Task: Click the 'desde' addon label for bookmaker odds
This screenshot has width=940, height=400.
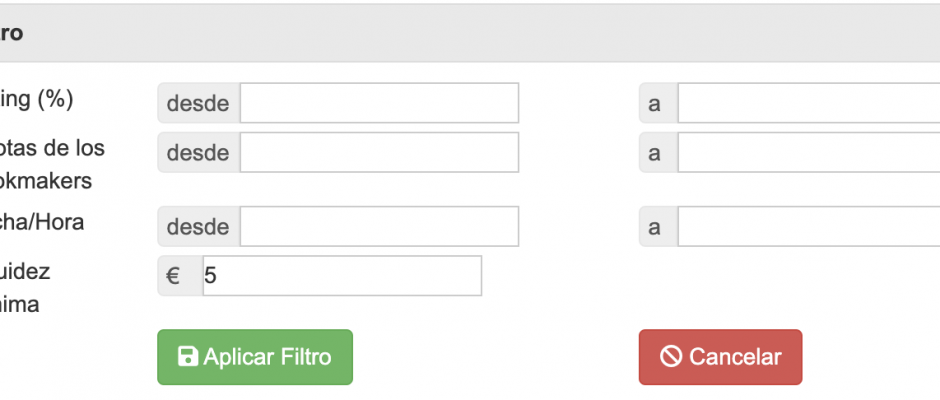Action: (x=199, y=152)
